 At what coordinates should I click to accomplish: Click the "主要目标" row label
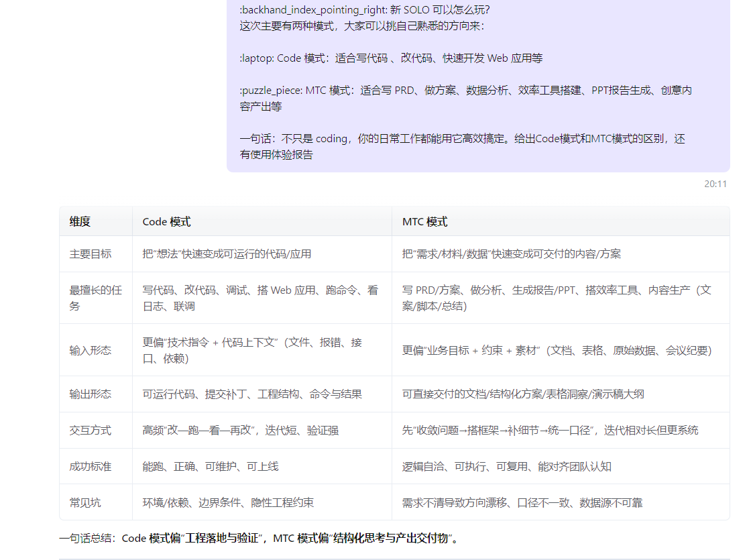point(91,254)
